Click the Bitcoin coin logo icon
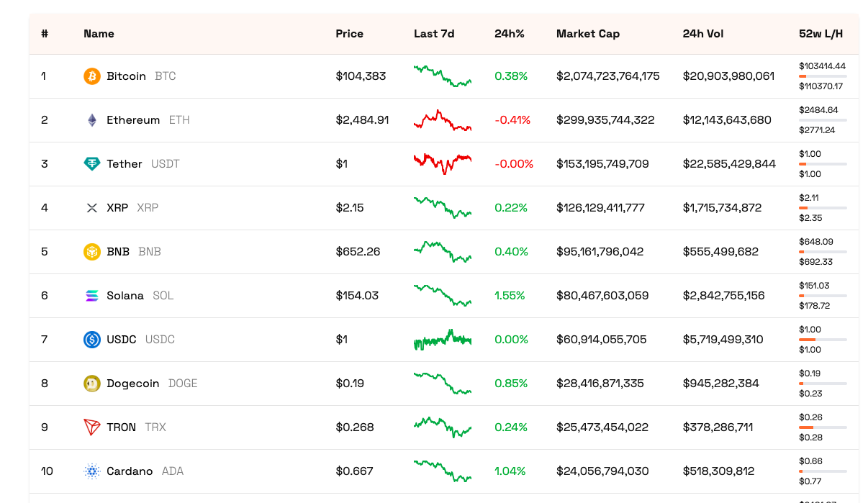This screenshot has width=868, height=503. click(x=92, y=76)
